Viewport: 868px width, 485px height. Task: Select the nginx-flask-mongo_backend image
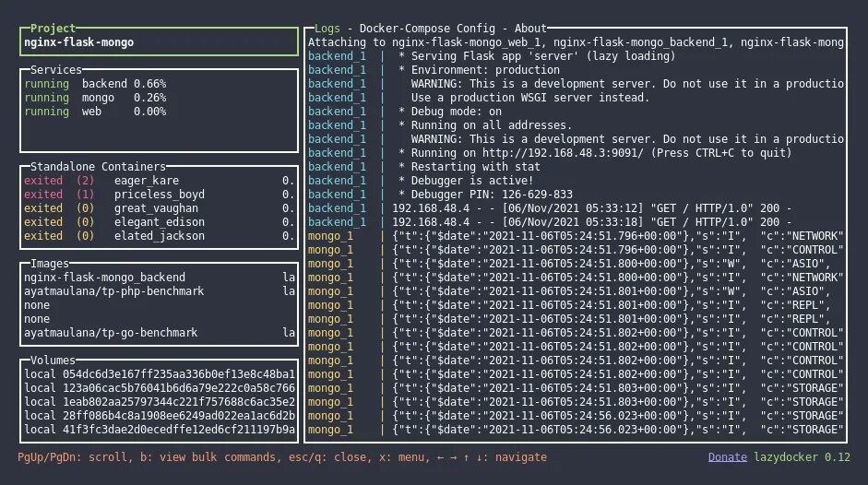pos(159,278)
